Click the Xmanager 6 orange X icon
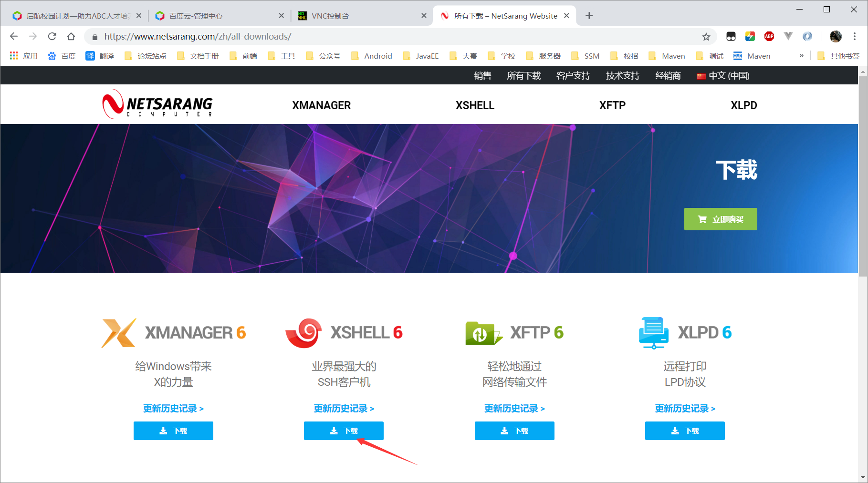868x483 pixels. (118, 332)
